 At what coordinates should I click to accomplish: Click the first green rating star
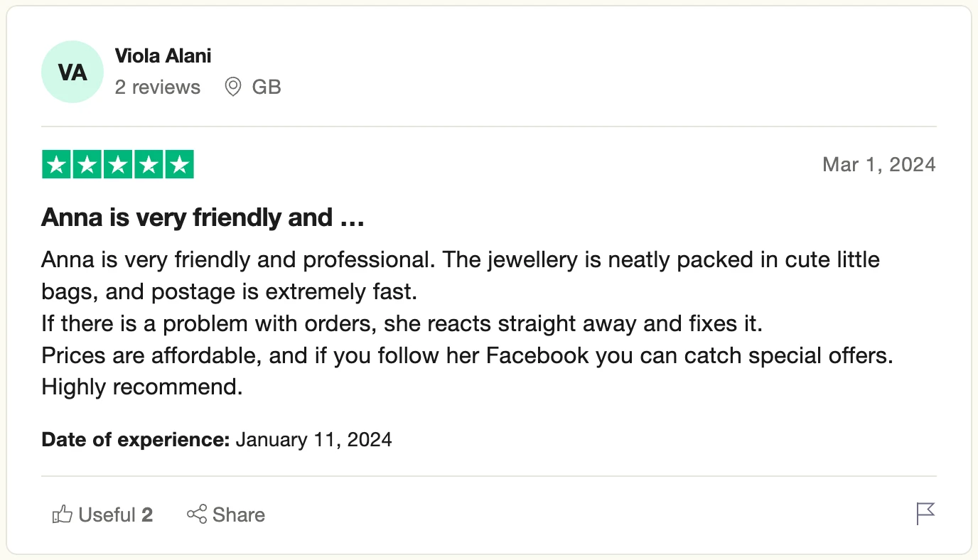pyautogui.click(x=57, y=165)
